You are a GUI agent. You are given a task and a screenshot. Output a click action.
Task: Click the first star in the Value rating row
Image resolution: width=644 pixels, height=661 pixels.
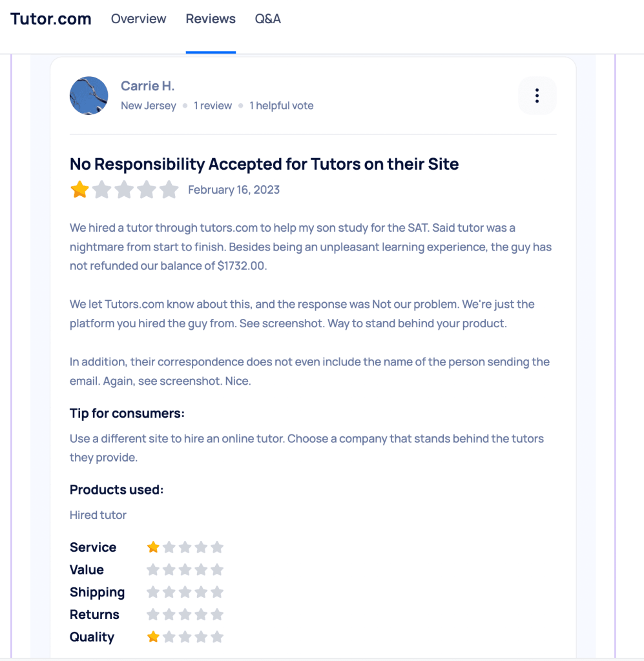(153, 569)
